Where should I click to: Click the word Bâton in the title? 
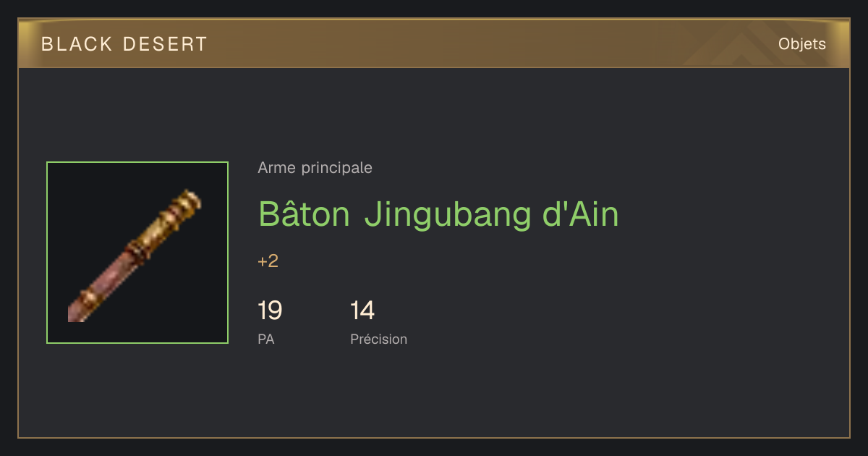click(x=305, y=214)
